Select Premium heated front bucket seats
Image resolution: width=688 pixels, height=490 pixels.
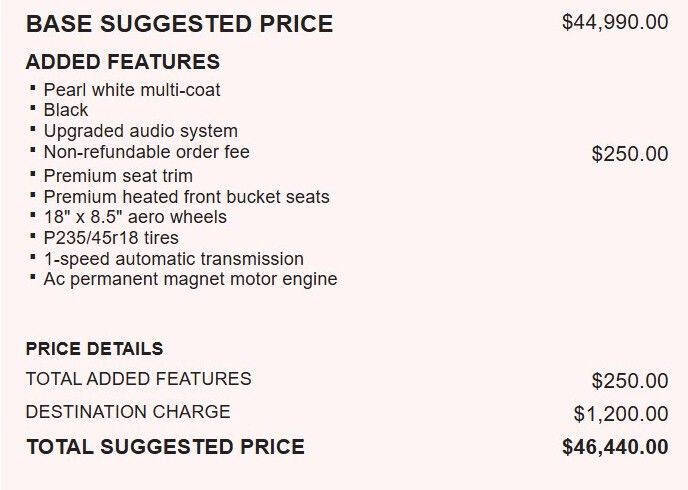[x=186, y=197]
